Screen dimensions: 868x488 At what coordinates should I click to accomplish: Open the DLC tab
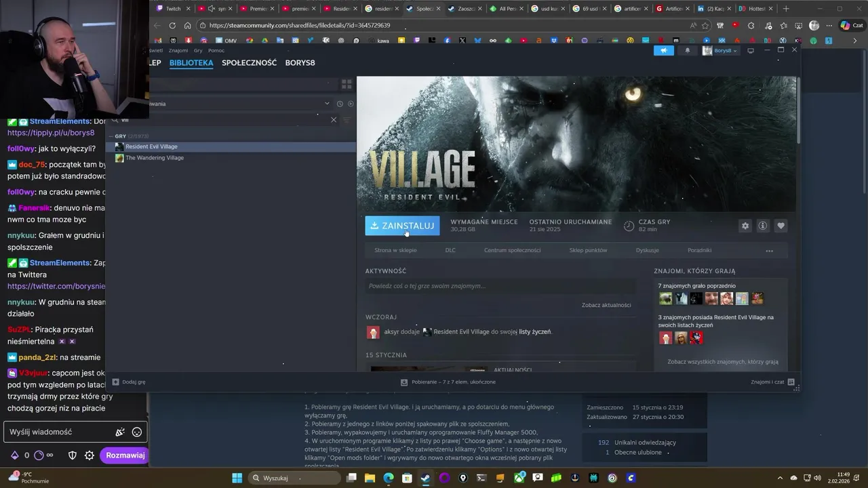[x=450, y=250]
